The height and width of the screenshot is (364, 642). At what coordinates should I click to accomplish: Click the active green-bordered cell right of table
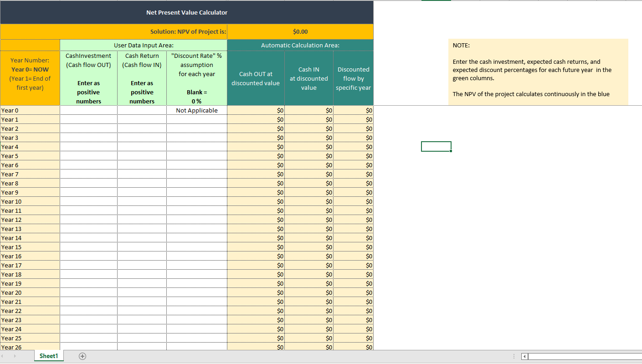[x=436, y=147]
